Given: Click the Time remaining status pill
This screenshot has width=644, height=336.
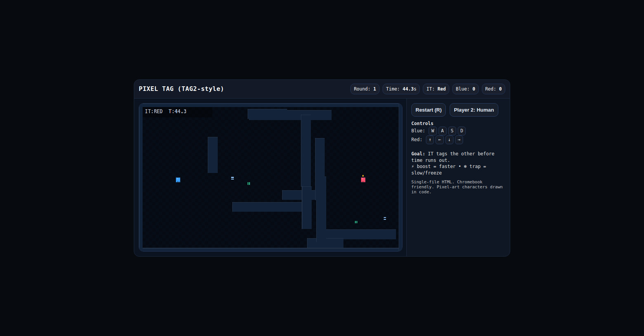Looking at the screenshot, I should point(401,89).
